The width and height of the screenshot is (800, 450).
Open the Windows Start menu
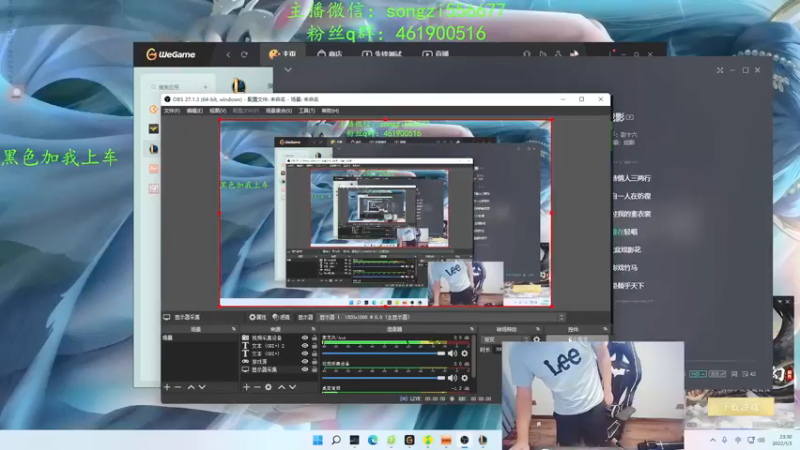pos(317,440)
